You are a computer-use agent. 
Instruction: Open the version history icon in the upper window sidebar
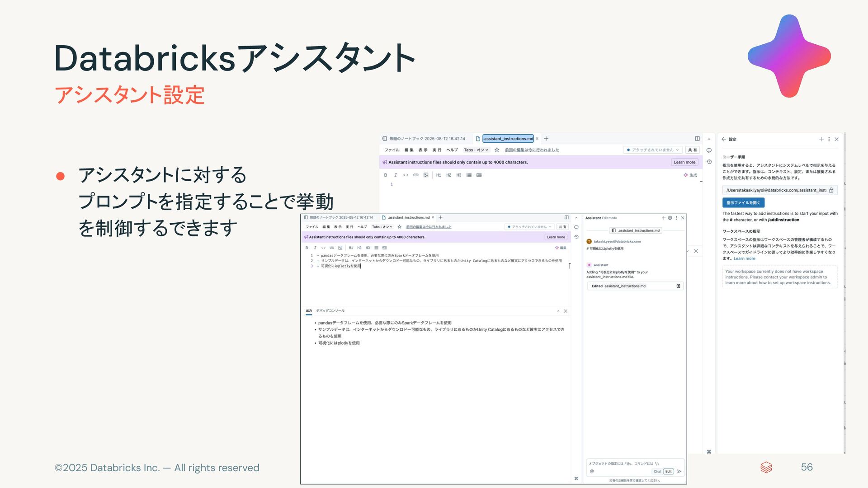pyautogui.click(x=709, y=162)
